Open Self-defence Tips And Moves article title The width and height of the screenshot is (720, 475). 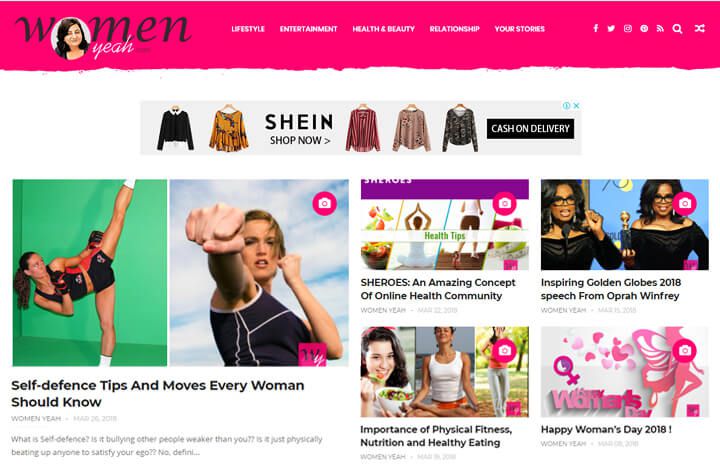158,393
